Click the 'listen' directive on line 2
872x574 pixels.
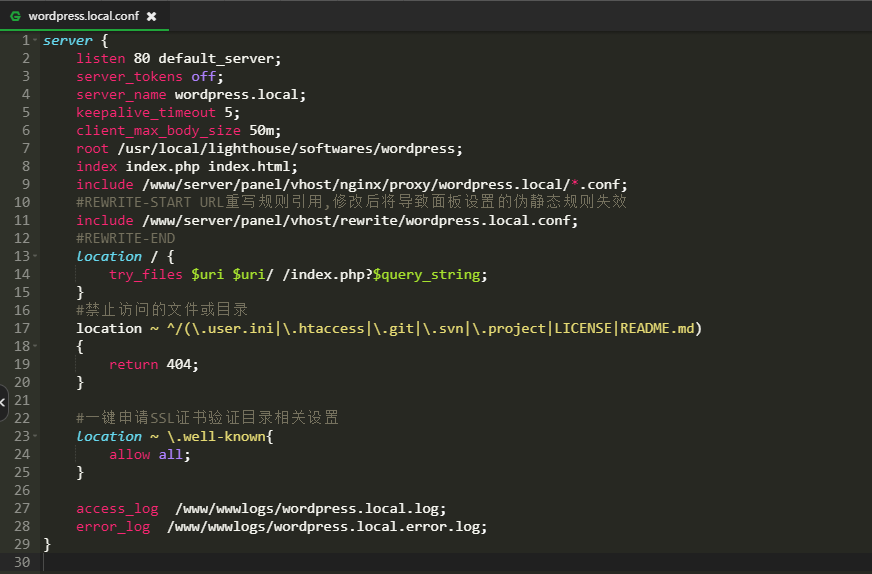(101, 58)
